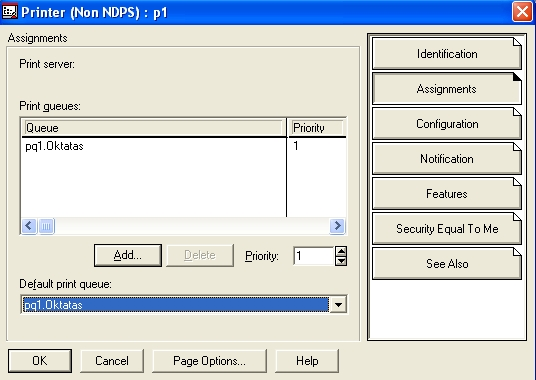Go to the Notification page tab
This screenshot has width=536, height=380.
click(446, 159)
